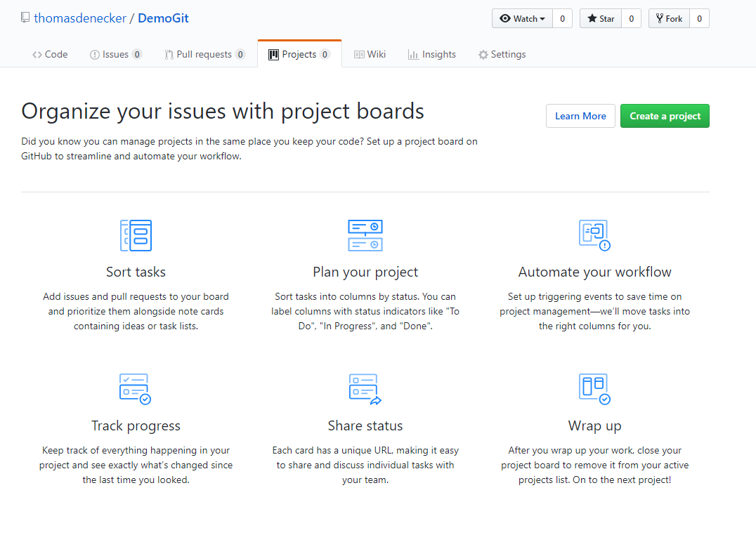756x535 pixels.
Task: Click the Wrap up board icon
Action: click(594, 389)
